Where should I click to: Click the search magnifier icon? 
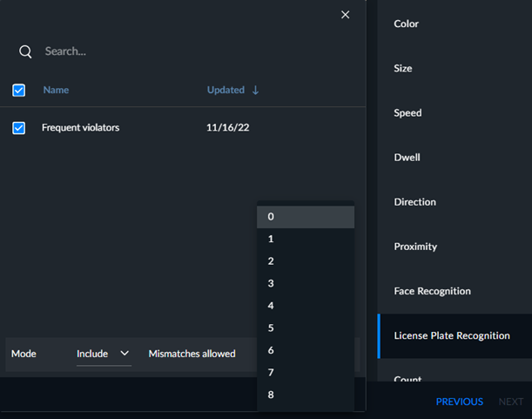[x=25, y=51]
